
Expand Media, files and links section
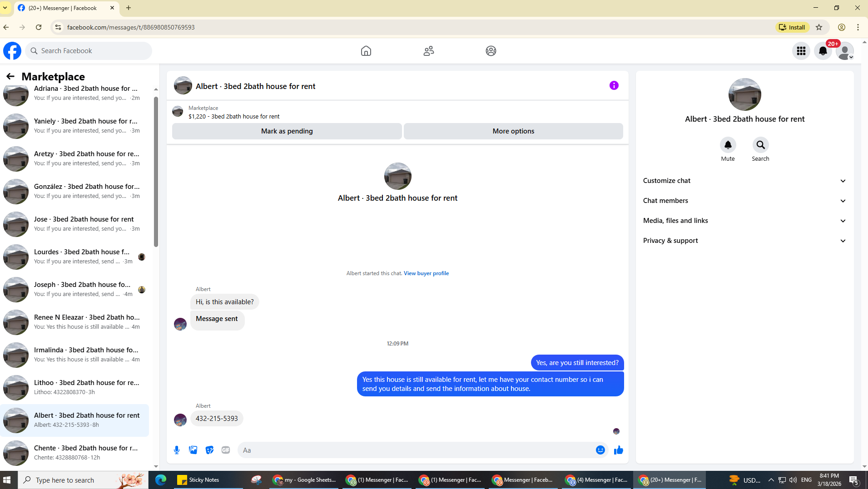point(744,221)
